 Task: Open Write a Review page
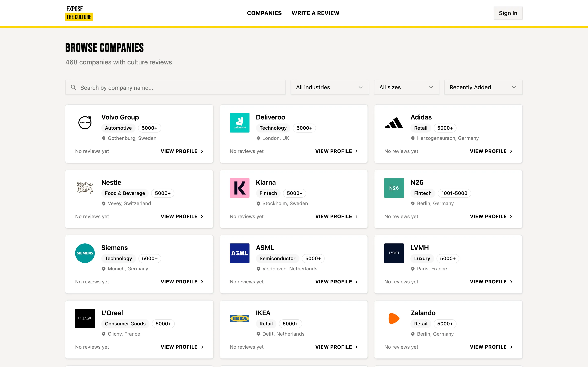(x=315, y=13)
